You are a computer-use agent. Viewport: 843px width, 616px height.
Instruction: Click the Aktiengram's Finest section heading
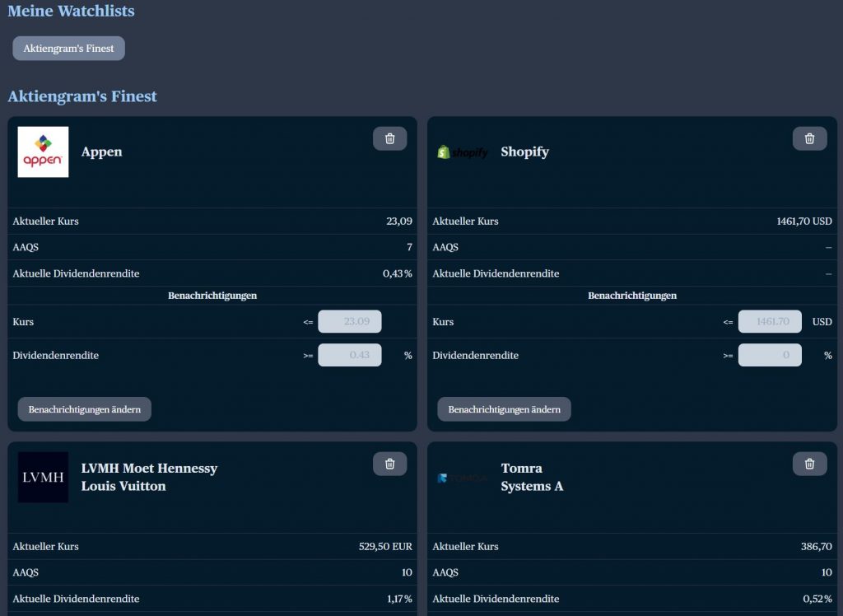point(82,96)
